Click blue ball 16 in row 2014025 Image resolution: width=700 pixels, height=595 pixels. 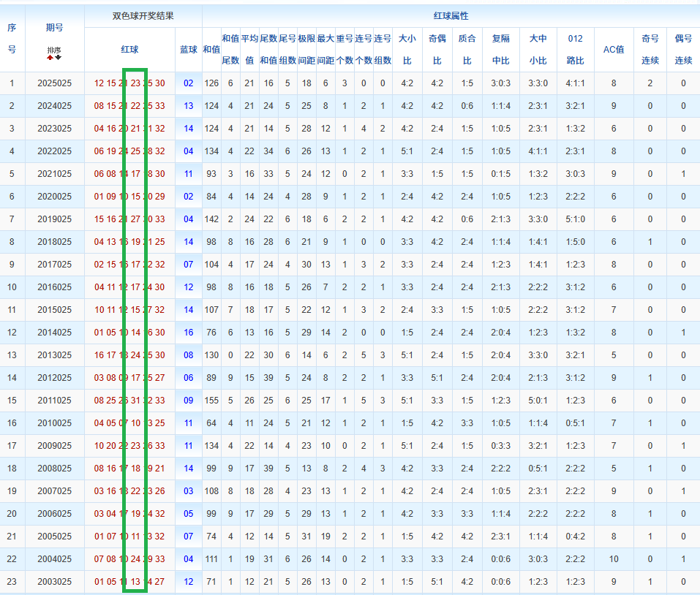[189, 333]
